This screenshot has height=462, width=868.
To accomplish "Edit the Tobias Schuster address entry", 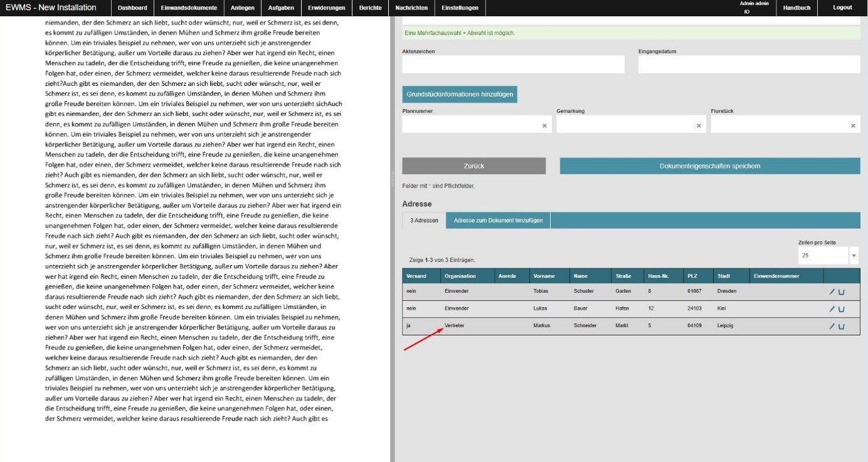I will 832,291.
